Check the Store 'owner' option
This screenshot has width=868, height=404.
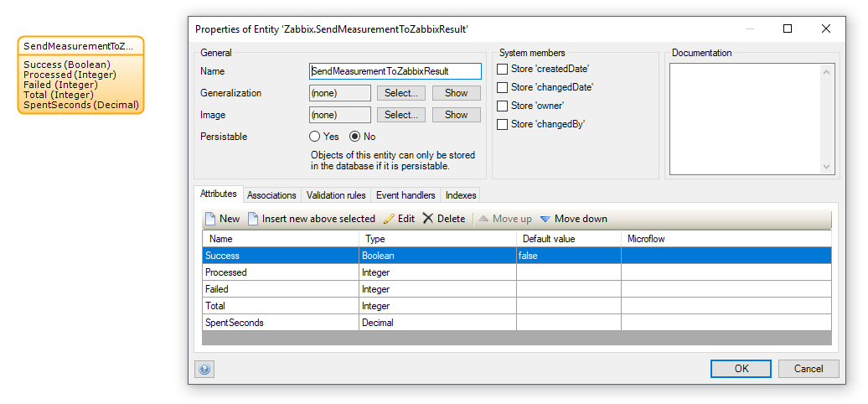pyautogui.click(x=503, y=106)
